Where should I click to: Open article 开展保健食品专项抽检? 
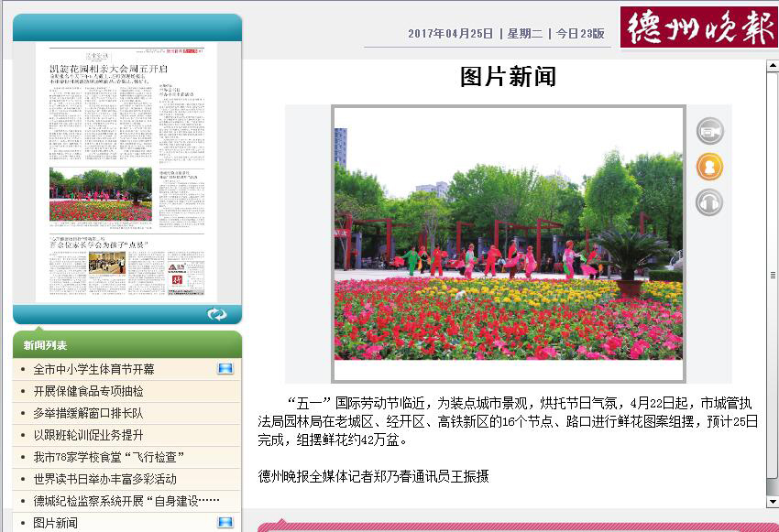pos(88,391)
